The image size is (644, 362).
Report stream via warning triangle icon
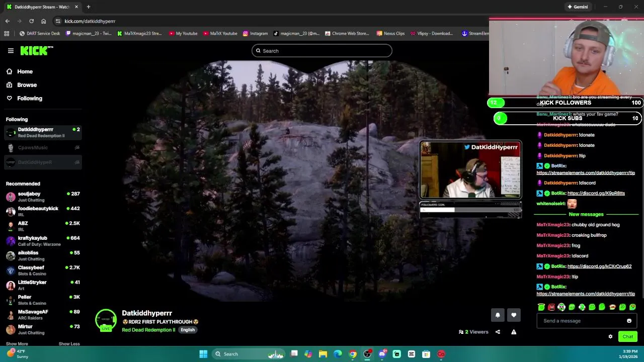(514, 332)
